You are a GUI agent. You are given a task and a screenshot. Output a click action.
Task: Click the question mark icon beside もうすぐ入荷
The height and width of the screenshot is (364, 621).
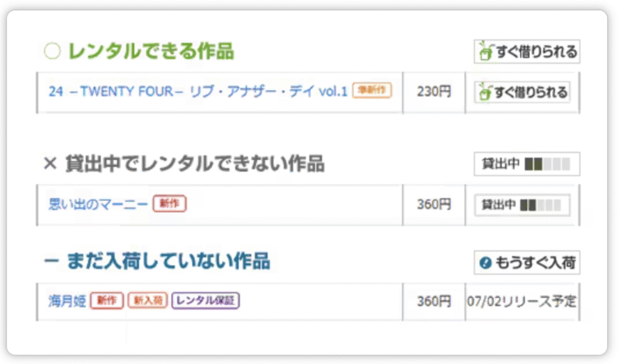tap(487, 263)
